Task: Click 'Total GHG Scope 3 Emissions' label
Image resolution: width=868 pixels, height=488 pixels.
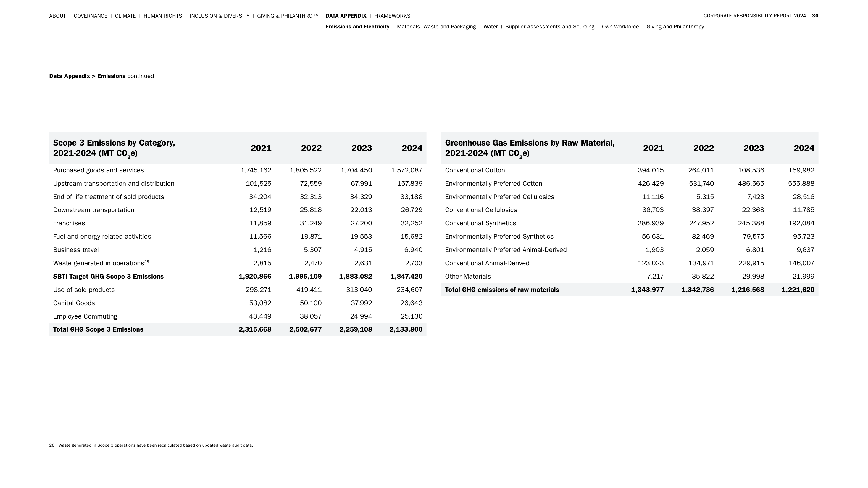Action: pyautogui.click(x=98, y=329)
